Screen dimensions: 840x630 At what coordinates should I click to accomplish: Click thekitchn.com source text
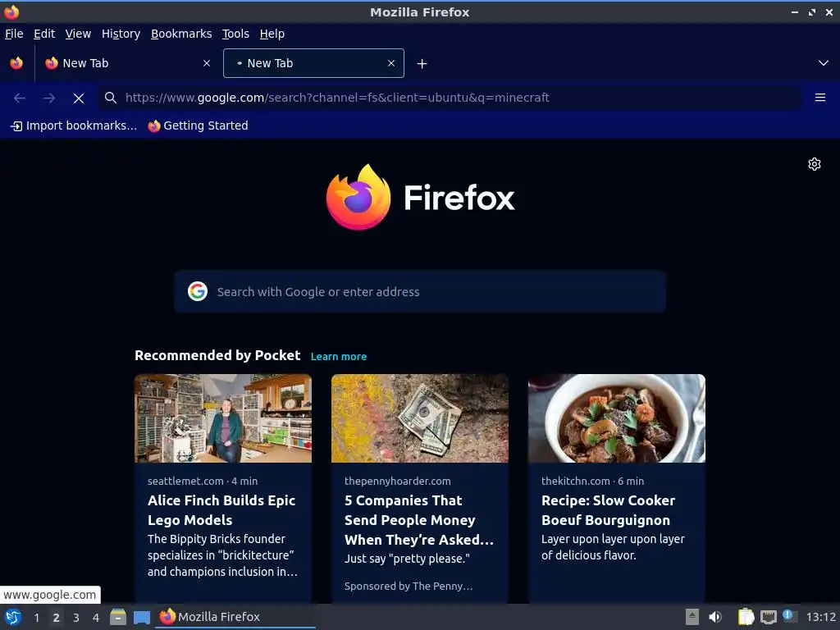[575, 481]
